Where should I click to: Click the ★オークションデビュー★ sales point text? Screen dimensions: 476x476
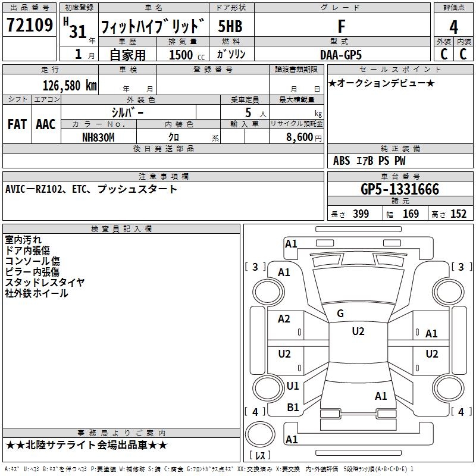point(381,83)
